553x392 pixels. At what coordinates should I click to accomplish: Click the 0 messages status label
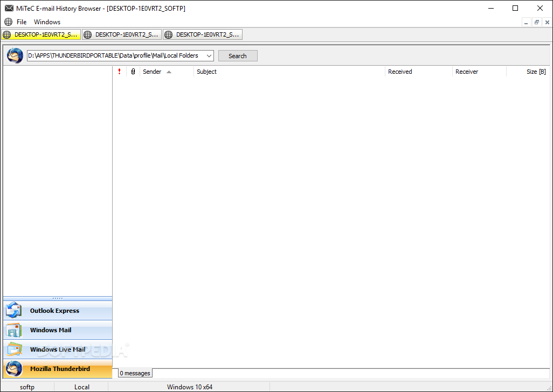135,373
